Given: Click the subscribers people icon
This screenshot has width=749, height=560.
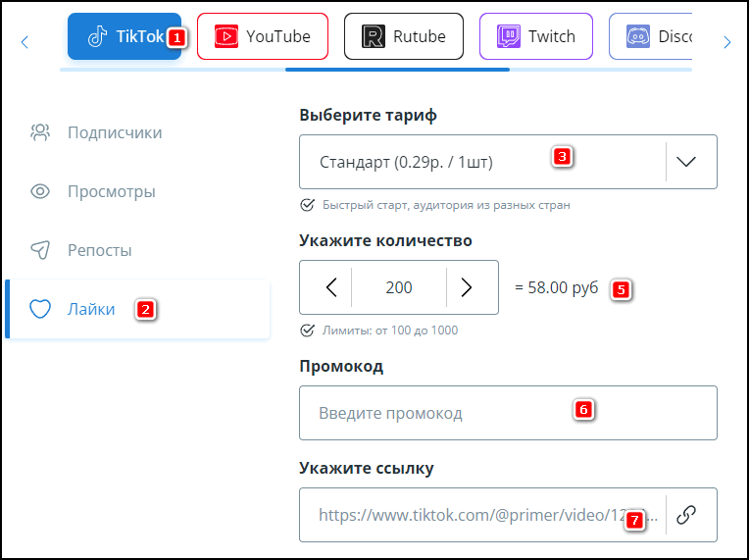Looking at the screenshot, I should [40, 132].
